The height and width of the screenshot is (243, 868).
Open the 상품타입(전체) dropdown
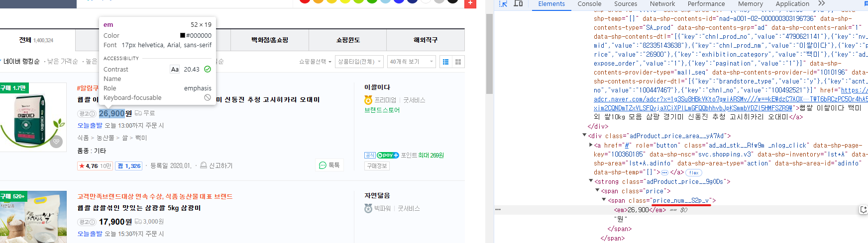pos(359,62)
